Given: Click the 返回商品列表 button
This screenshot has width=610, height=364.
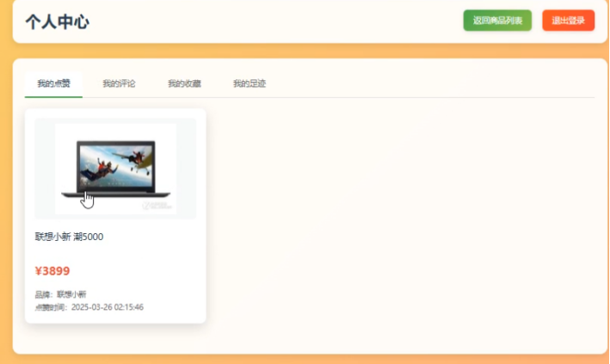Looking at the screenshot, I should tap(497, 21).
